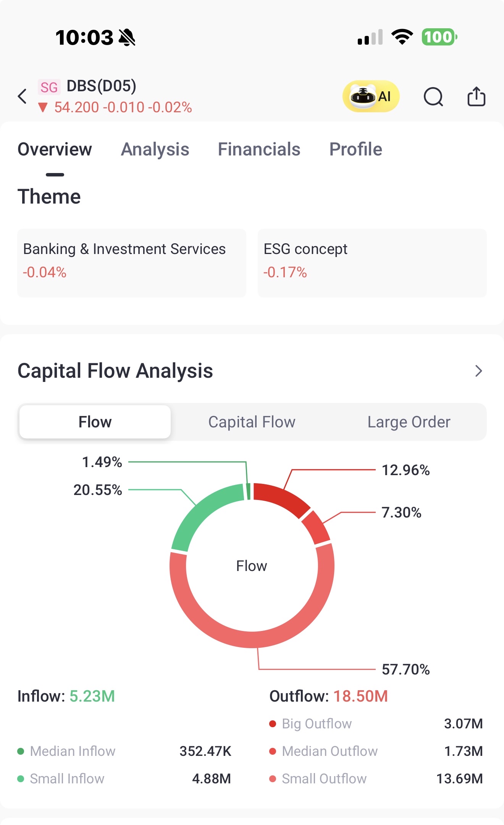Open ESG concept theme card

point(372,263)
